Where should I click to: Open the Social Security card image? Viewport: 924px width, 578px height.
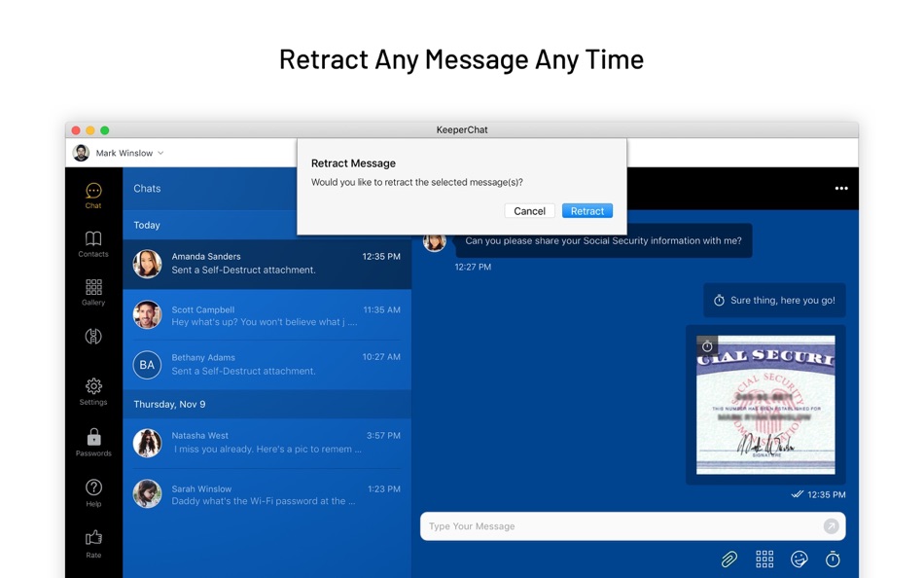(x=765, y=405)
